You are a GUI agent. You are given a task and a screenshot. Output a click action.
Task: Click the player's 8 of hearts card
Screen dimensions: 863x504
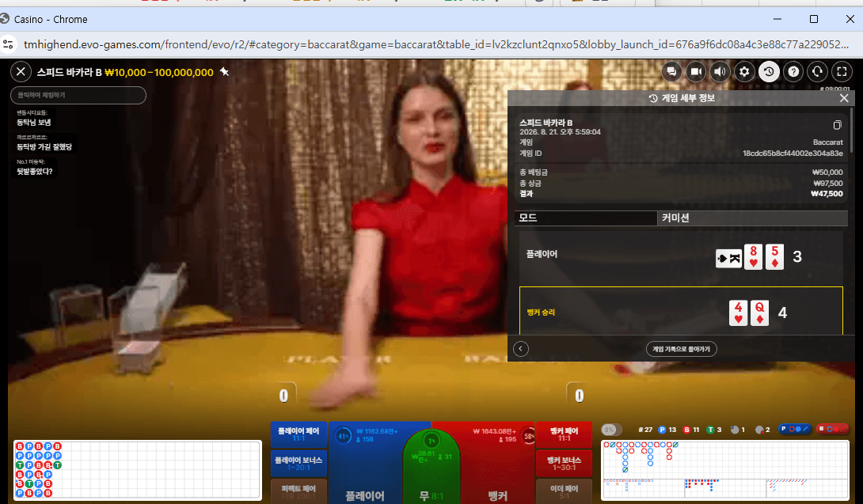click(x=753, y=257)
